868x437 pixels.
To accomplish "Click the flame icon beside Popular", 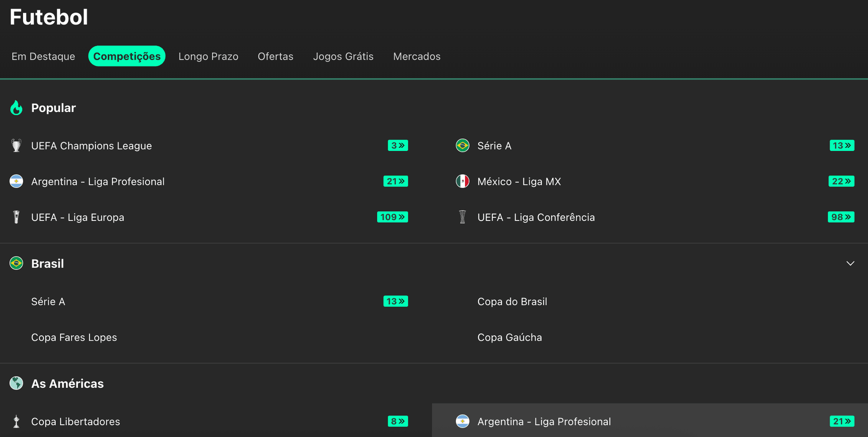I will (x=16, y=108).
